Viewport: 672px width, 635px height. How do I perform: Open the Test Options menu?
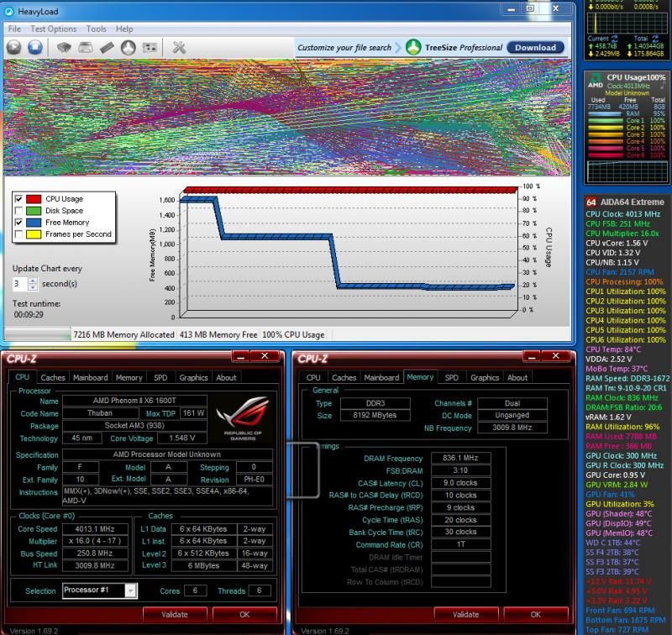53,29
